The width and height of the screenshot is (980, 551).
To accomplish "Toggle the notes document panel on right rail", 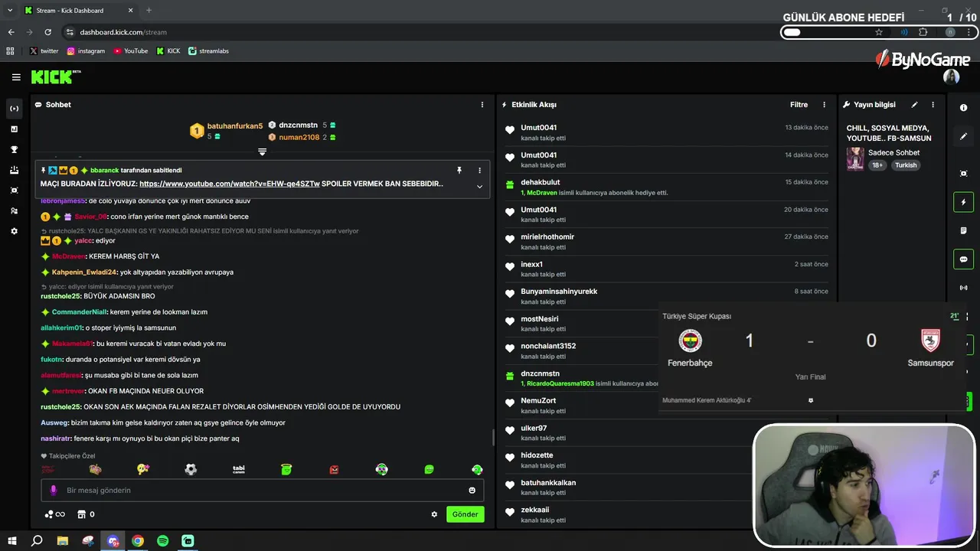I will tap(963, 230).
